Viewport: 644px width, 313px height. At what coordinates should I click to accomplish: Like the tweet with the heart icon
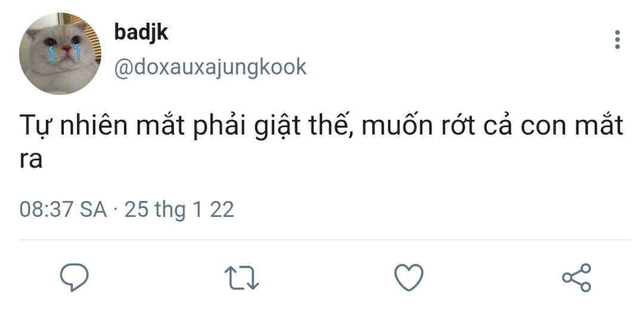(x=409, y=278)
